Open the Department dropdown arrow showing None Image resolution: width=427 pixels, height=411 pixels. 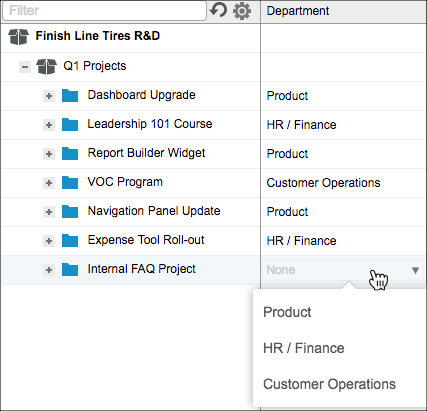click(415, 270)
